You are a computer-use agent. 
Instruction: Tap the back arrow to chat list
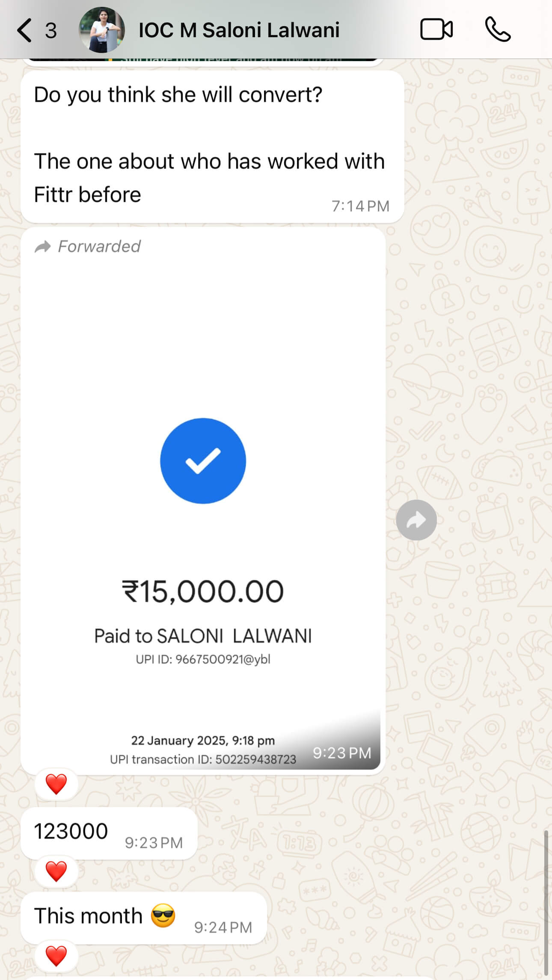click(24, 30)
